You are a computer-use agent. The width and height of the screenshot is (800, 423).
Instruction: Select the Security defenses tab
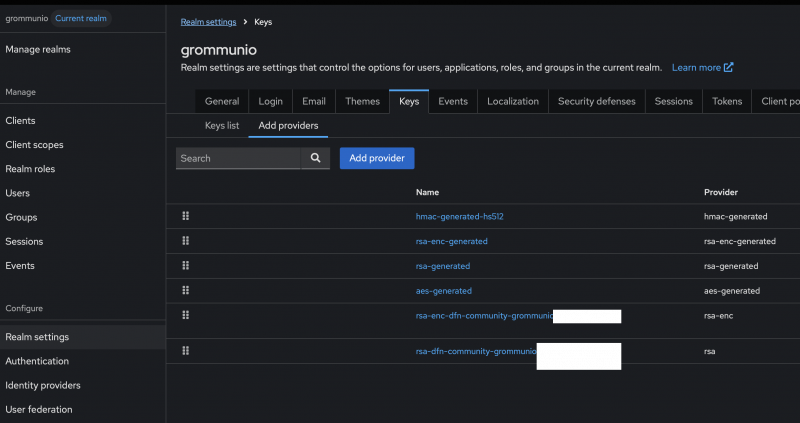pos(596,101)
